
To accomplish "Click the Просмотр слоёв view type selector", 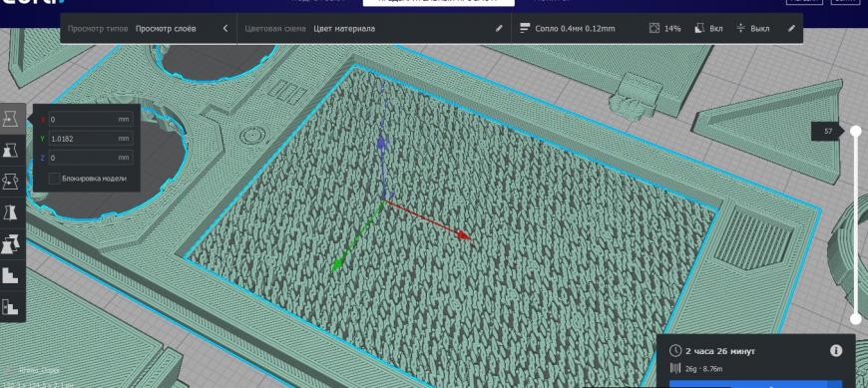I will point(166,28).
